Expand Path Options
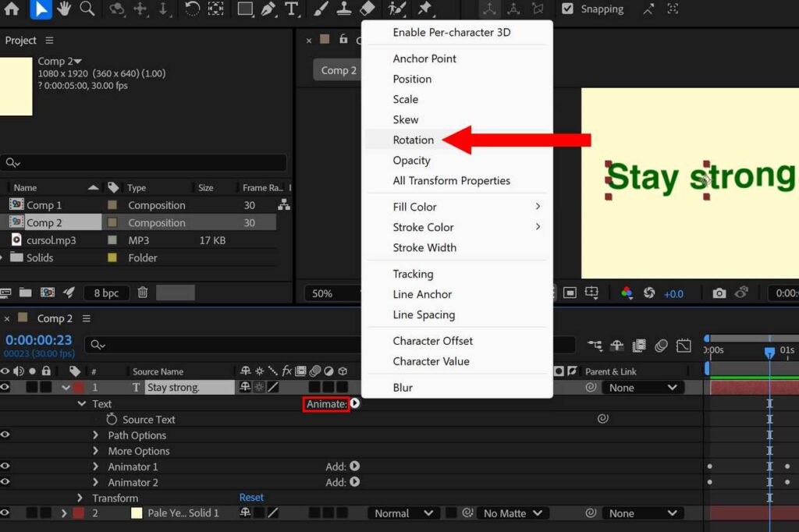Image resolution: width=799 pixels, height=532 pixels. click(95, 435)
